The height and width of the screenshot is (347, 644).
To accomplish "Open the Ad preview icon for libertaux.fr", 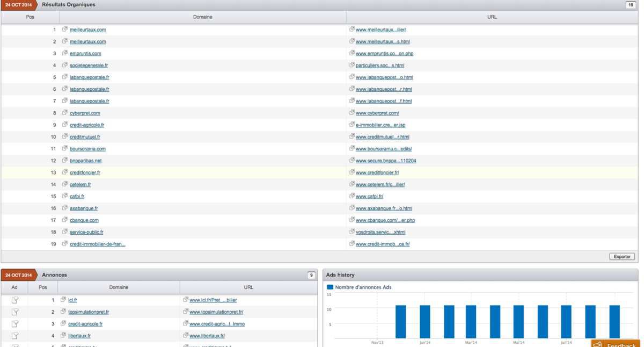I will pyautogui.click(x=15, y=336).
